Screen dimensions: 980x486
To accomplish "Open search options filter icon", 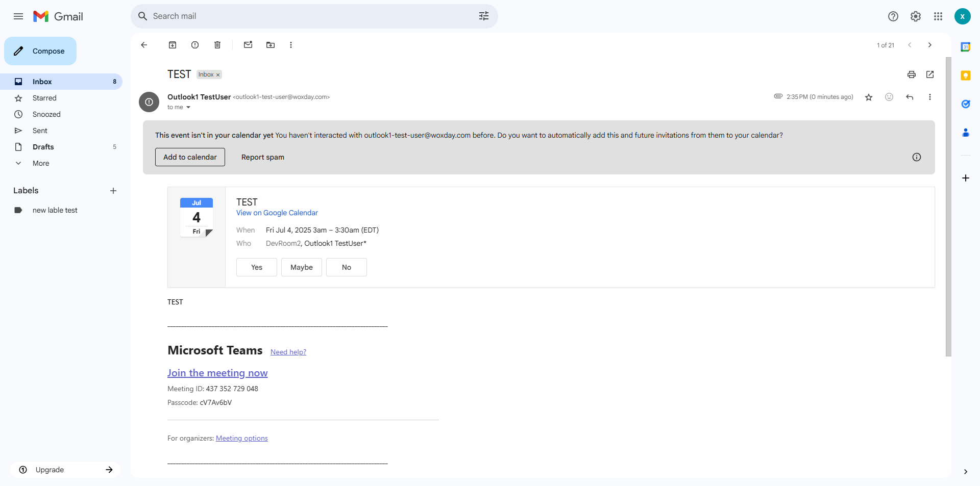I will pos(484,16).
